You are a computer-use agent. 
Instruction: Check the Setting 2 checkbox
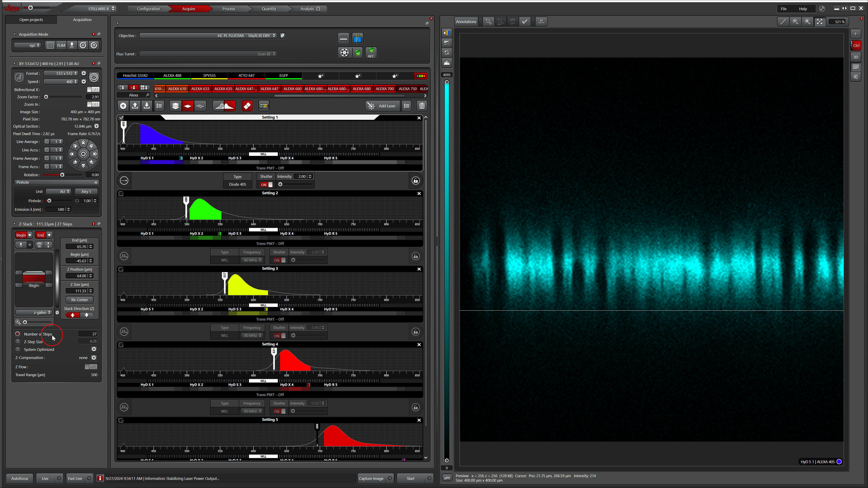[121, 194]
